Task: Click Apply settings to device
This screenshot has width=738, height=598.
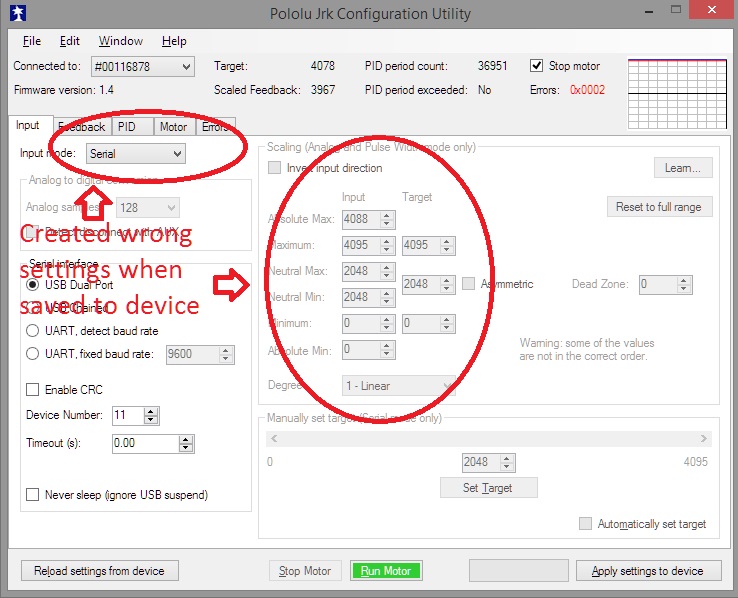Action: (648, 571)
